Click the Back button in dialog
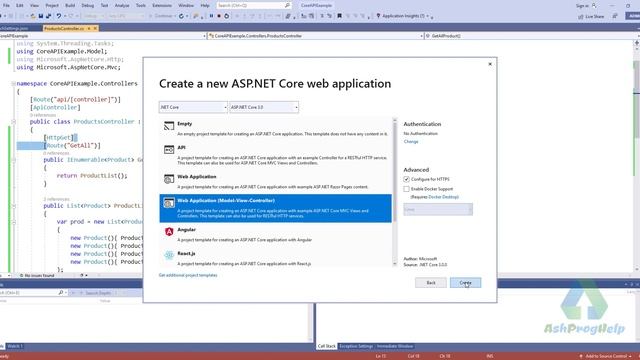The image size is (640, 360). pyautogui.click(x=431, y=282)
